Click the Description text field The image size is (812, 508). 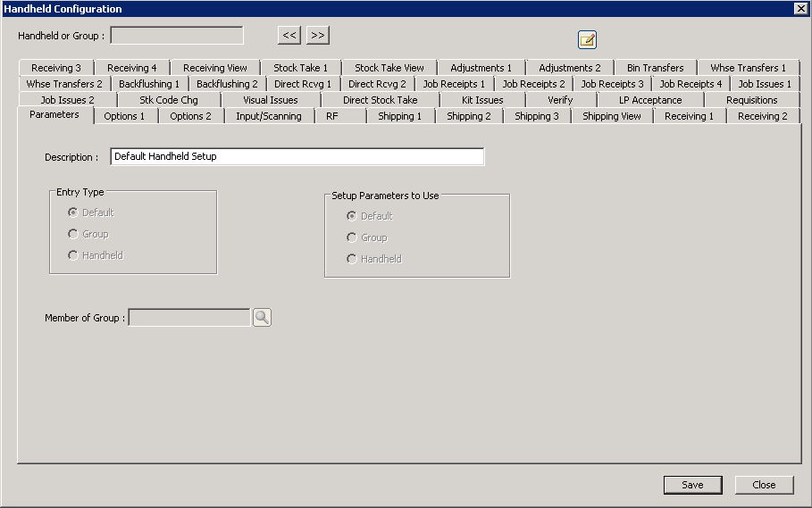pyautogui.click(x=297, y=156)
